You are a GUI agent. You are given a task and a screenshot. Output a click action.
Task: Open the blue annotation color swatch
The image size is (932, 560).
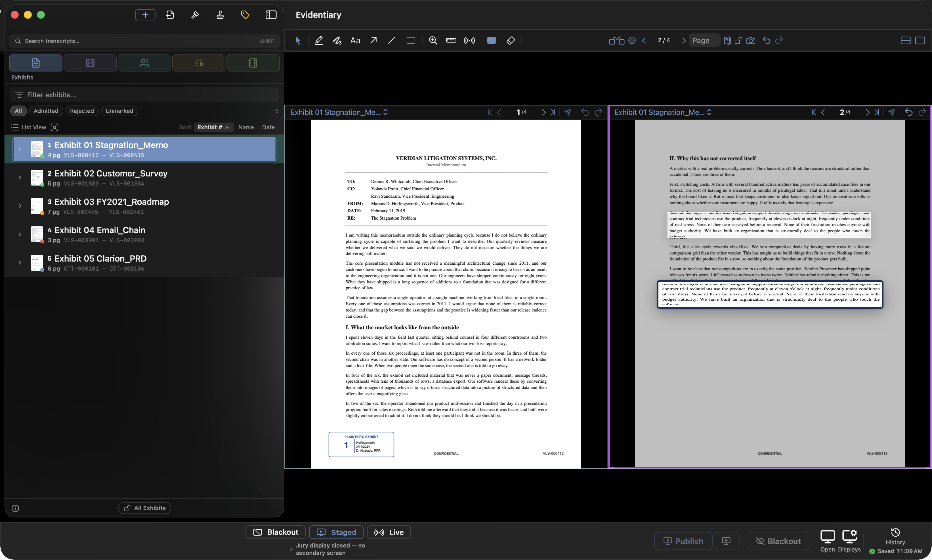tap(491, 40)
